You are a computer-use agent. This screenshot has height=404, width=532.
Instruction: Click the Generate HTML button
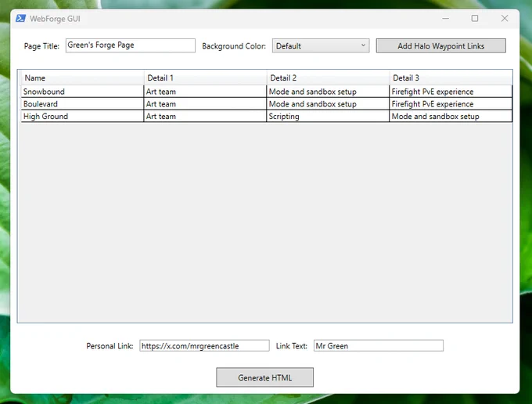[264, 377]
